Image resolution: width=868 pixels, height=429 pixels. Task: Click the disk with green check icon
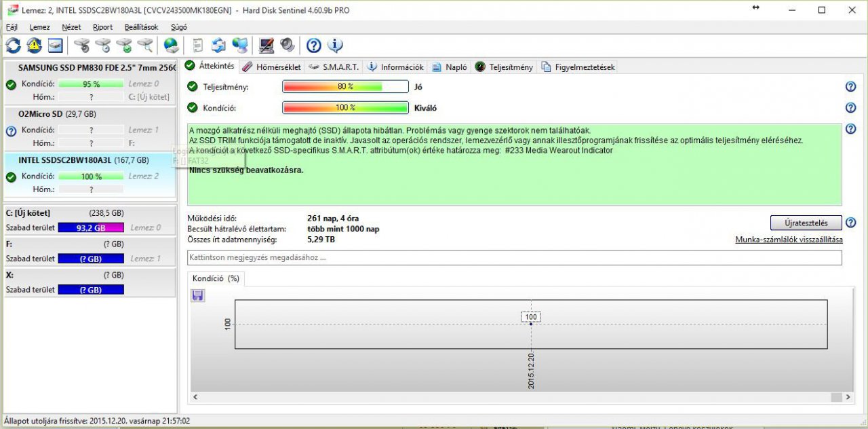pos(124,45)
